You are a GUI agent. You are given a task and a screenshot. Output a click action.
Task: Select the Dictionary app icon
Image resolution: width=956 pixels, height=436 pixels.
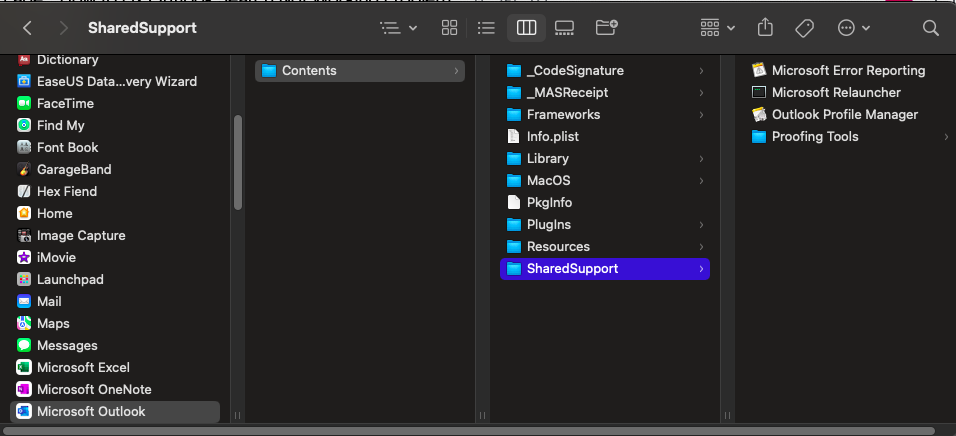(24, 60)
